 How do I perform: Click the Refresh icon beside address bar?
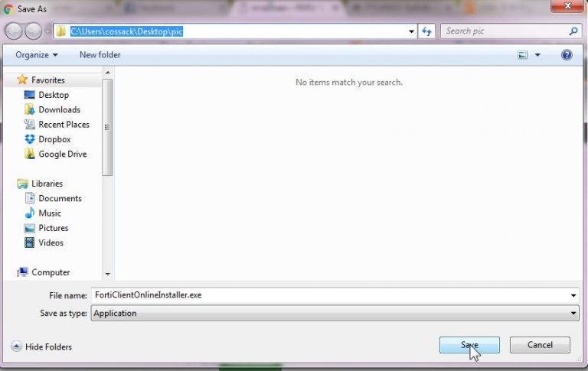coord(427,31)
